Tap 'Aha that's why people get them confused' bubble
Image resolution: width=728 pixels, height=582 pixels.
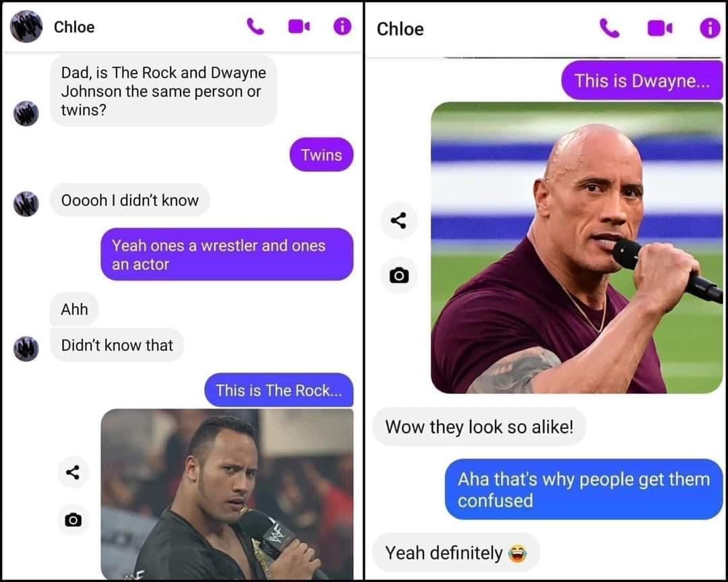(x=584, y=490)
